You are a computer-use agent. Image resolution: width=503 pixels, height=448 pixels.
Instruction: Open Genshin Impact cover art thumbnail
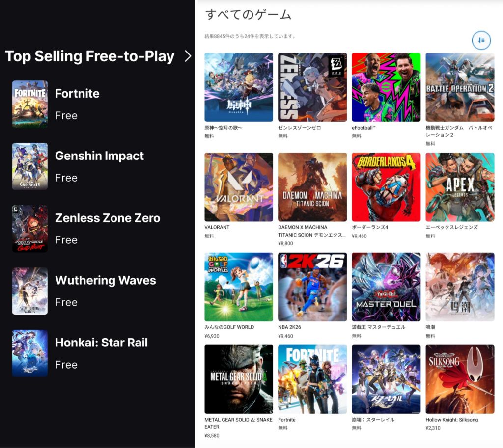point(30,166)
